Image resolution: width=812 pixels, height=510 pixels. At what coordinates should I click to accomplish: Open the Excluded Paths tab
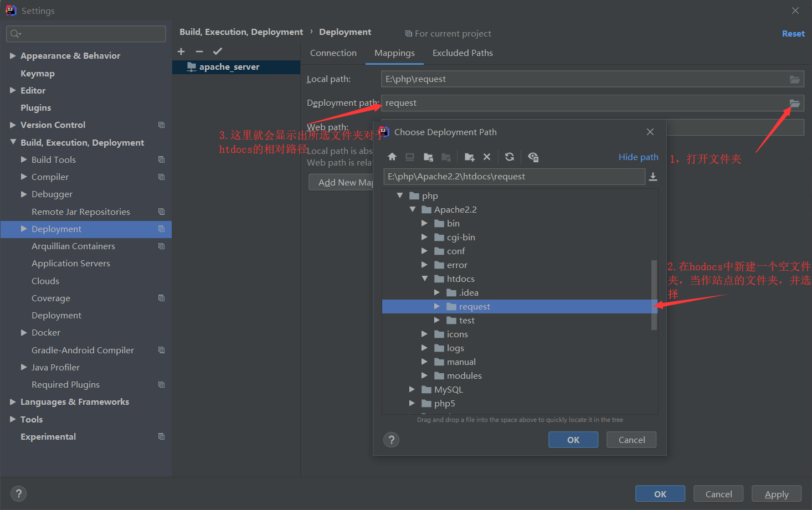[x=462, y=53]
